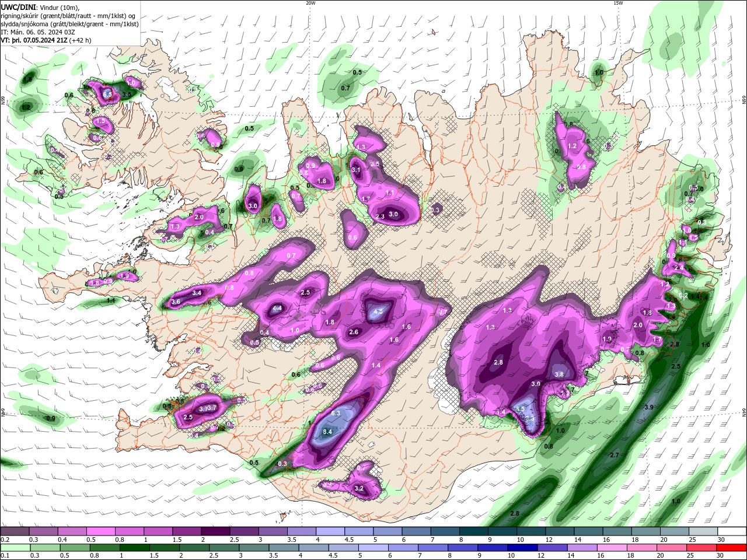747x560 pixels.
Task: Pick the bright pink 0.5 swatch in the snow legend
Action: pyautogui.click(x=100, y=531)
